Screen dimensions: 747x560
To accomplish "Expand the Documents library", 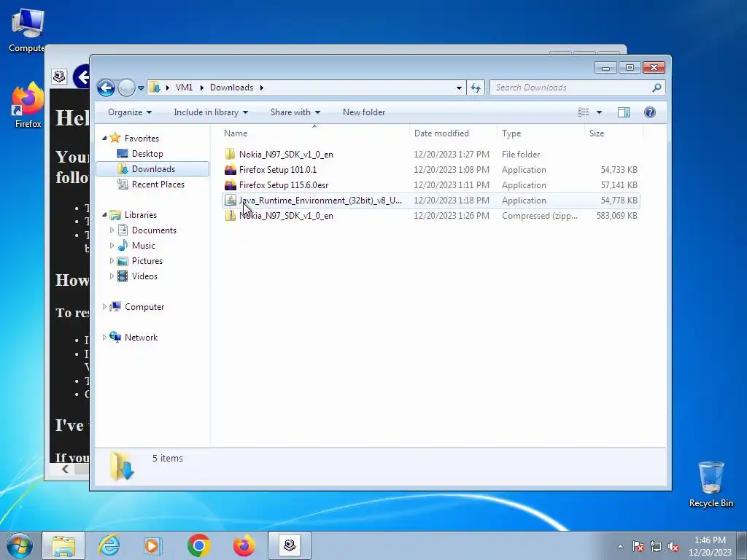I will (x=112, y=230).
